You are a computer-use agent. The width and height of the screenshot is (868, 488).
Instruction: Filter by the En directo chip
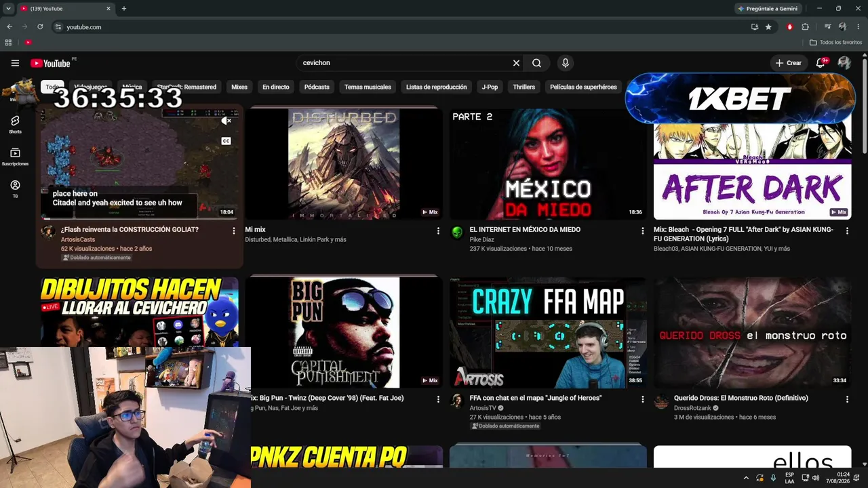[276, 87]
